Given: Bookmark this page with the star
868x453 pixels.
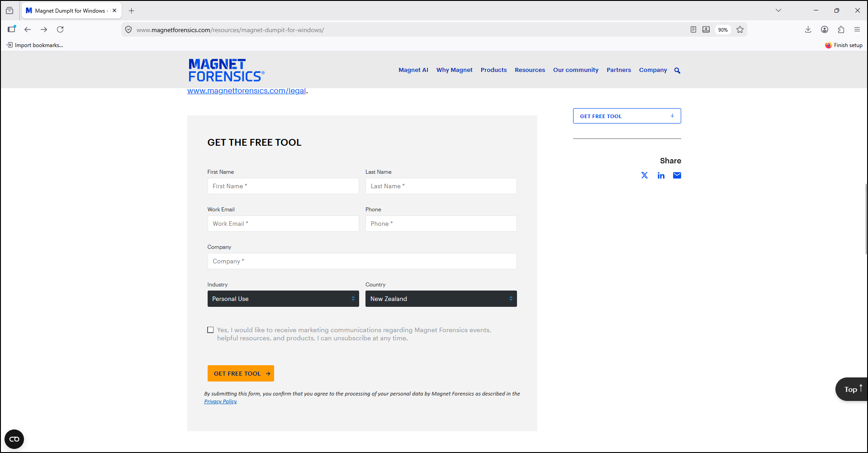Looking at the screenshot, I should point(740,29).
